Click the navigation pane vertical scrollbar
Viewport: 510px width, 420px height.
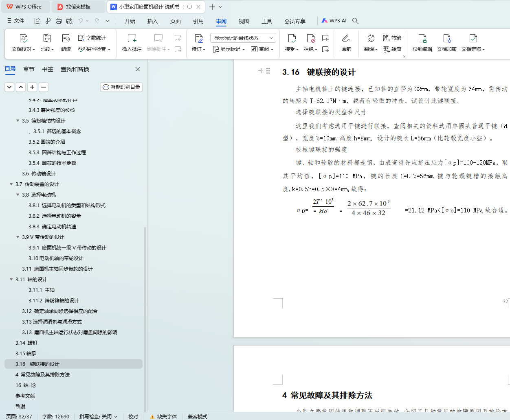145,319
